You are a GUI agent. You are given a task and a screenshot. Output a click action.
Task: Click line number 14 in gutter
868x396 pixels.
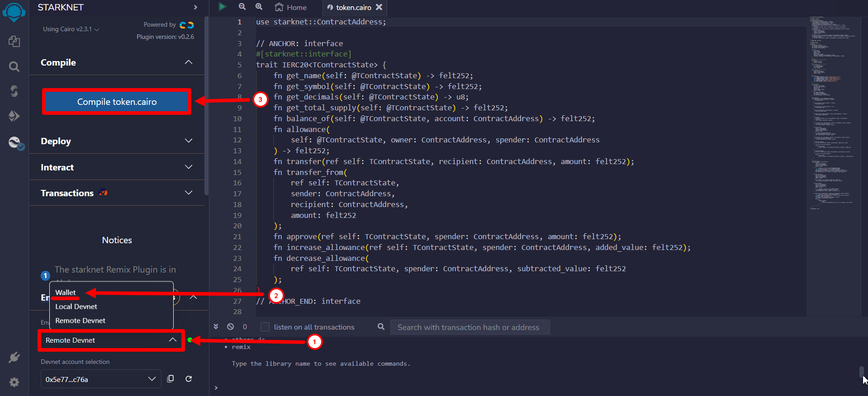coord(237,161)
